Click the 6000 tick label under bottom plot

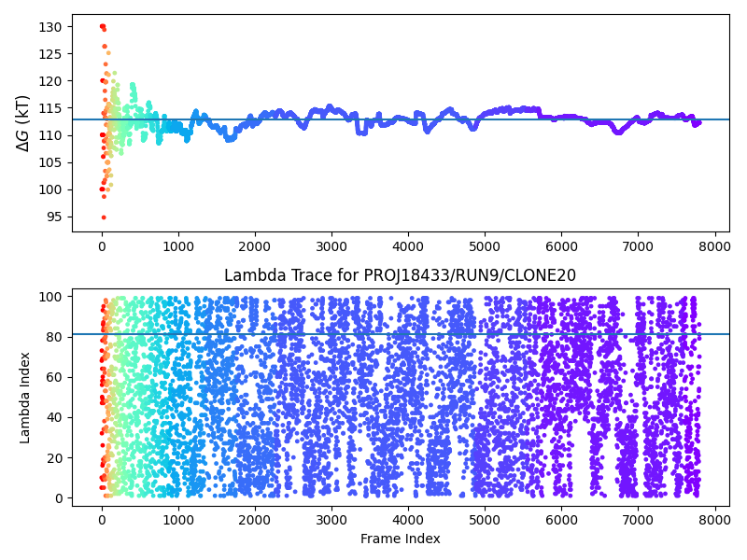[561, 518]
